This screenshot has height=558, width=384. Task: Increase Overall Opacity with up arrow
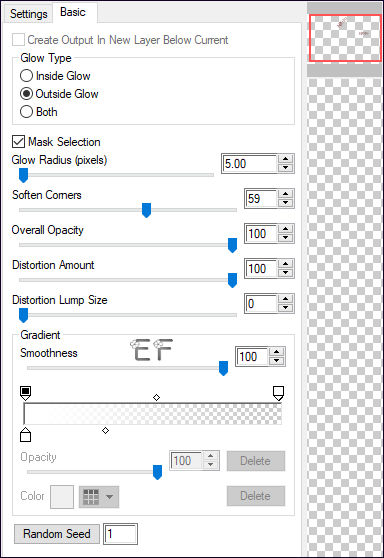[x=285, y=229]
